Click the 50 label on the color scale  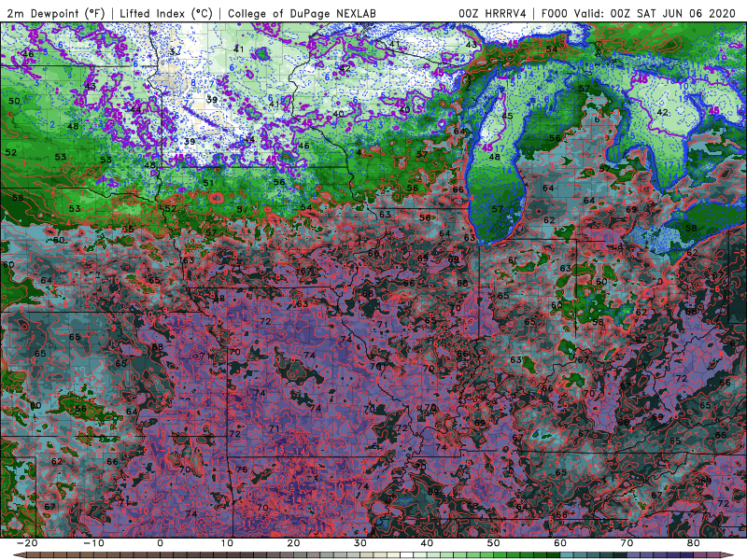494,543
